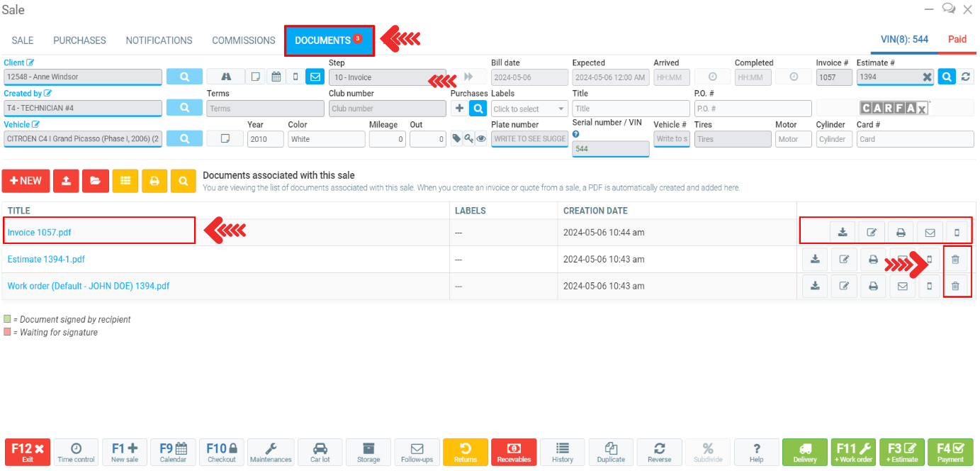Open the Invoice 1057.pdf link

(39, 233)
